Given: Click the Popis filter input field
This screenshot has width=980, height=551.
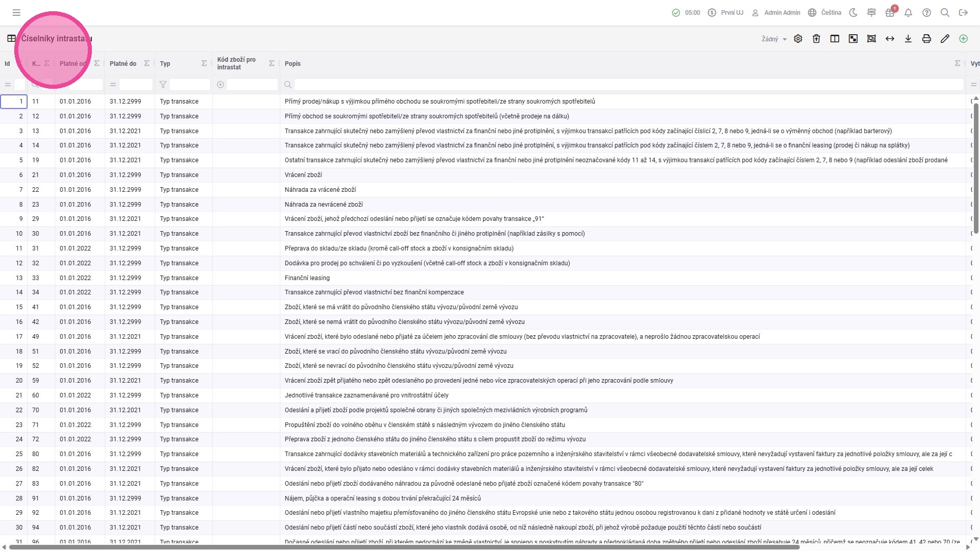Looking at the screenshot, I should coord(628,85).
